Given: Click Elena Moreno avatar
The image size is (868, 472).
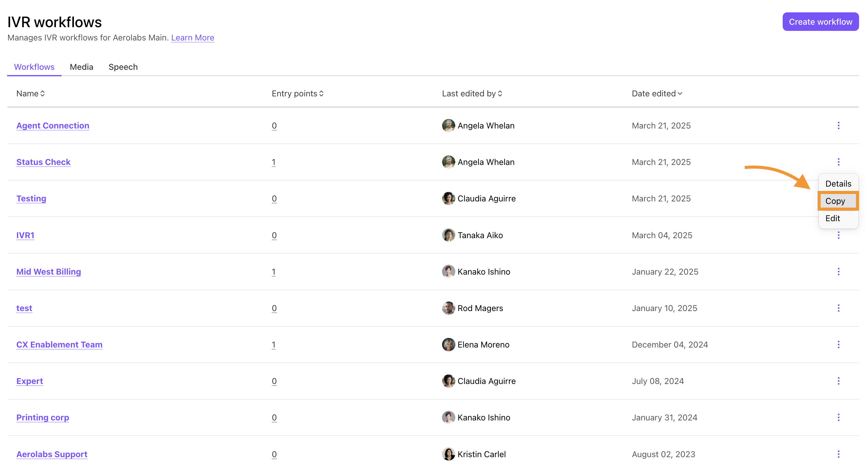Looking at the screenshot, I should 448,344.
